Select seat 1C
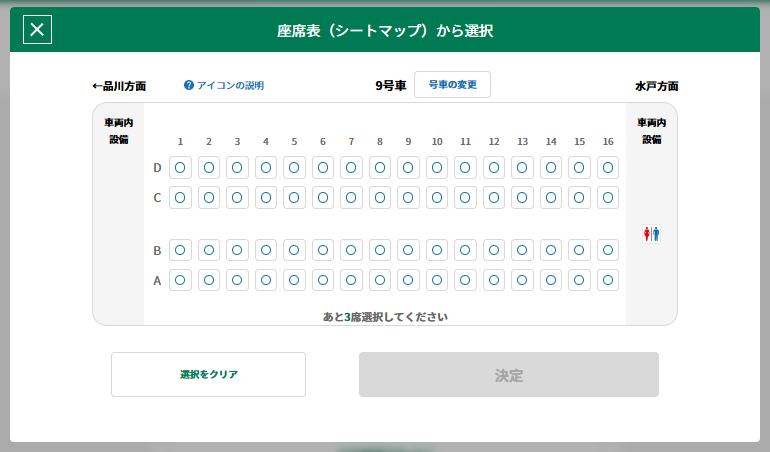This screenshot has width=770, height=452. [x=180, y=198]
